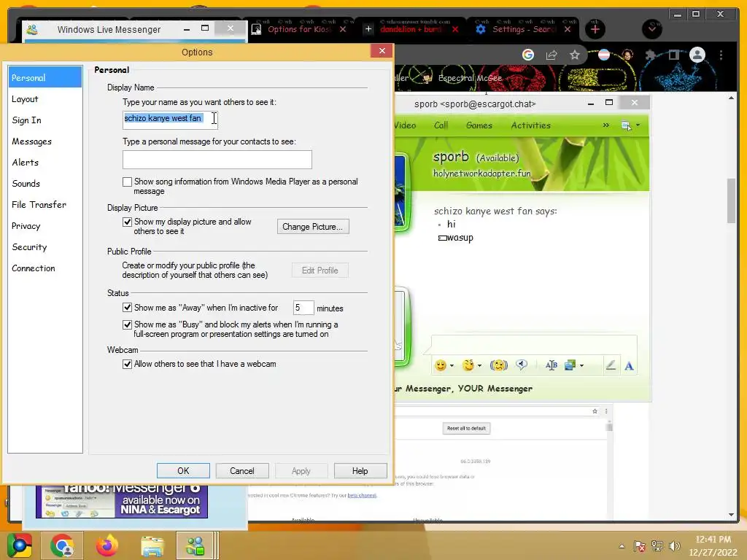Expand background picture dropdown arrow
747x560 pixels.
[581, 366]
